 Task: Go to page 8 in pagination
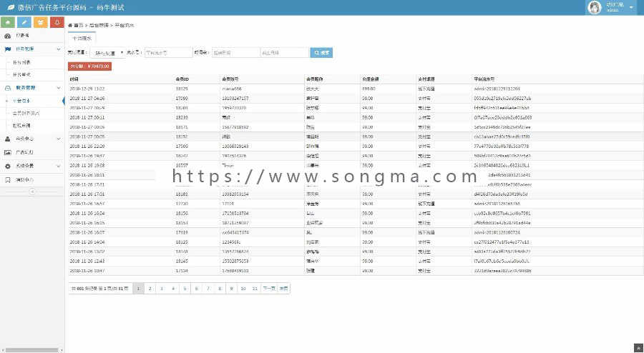pyautogui.click(x=220, y=289)
